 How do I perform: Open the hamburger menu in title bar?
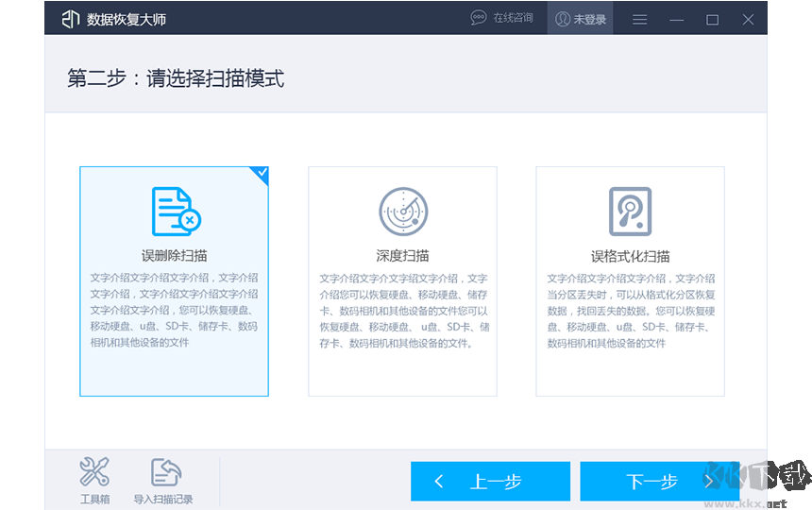click(639, 19)
